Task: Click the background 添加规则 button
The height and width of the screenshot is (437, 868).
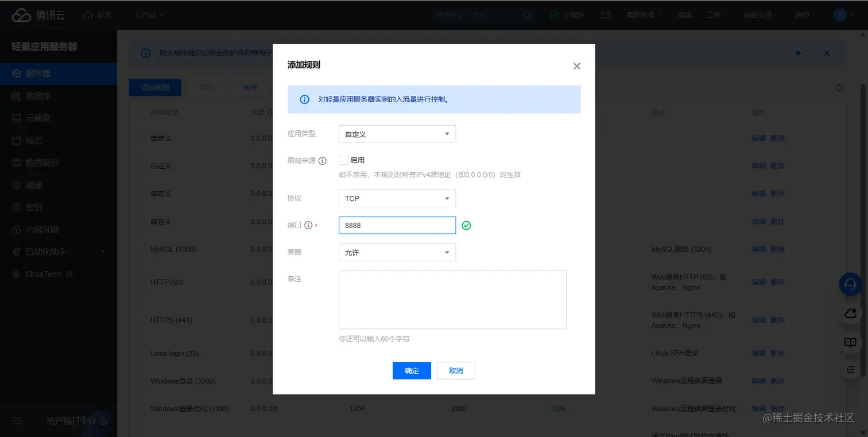Action: pos(155,87)
